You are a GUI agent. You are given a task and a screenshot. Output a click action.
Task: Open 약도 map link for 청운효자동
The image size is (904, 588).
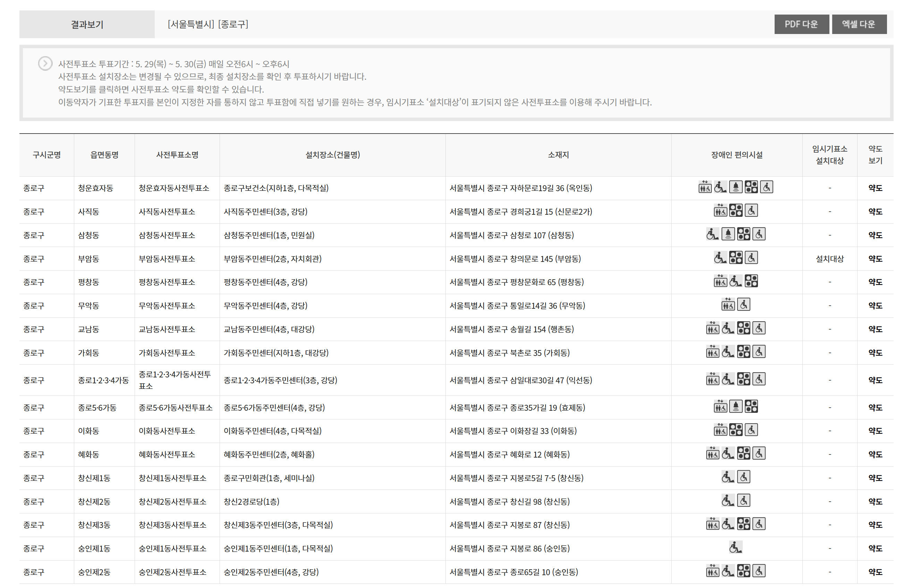875,188
